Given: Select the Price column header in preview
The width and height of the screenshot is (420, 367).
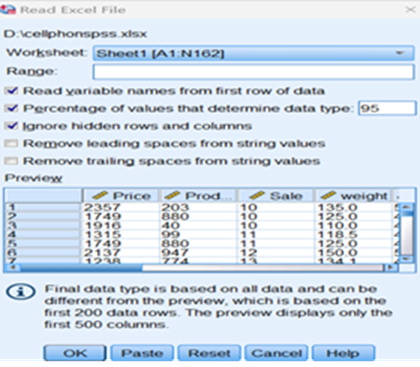Looking at the screenshot, I should pos(121,196).
